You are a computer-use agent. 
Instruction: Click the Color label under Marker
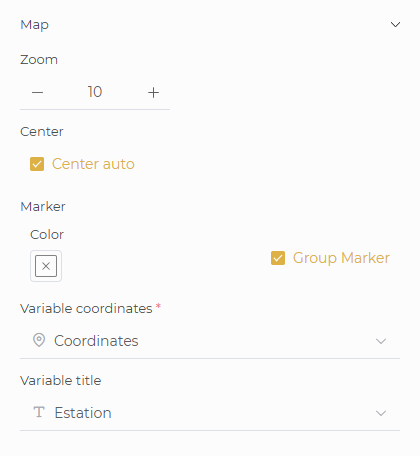coord(47,235)
